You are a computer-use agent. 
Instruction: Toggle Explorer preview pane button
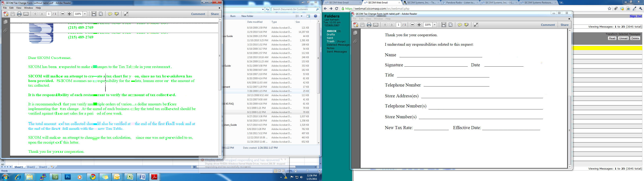(x=308, y=16)
